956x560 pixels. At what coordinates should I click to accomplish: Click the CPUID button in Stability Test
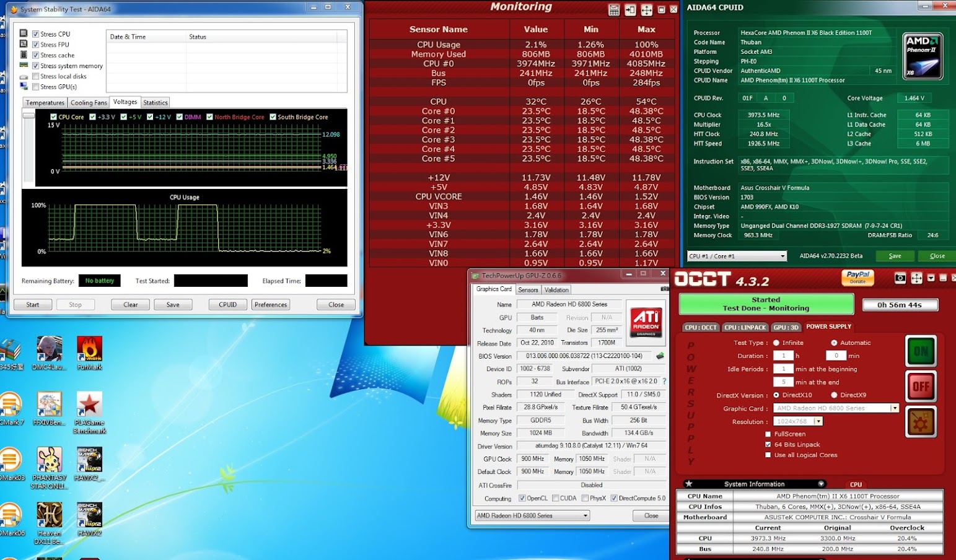228,305
